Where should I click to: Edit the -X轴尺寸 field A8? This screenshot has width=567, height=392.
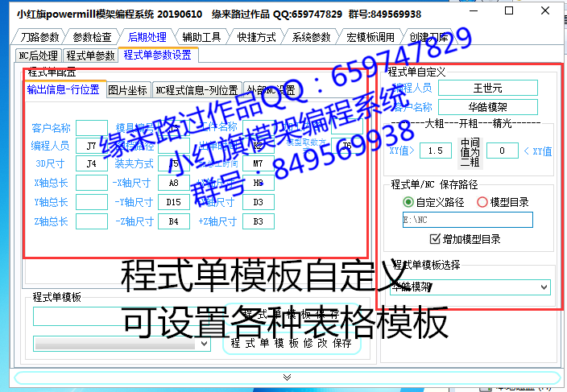174,183
